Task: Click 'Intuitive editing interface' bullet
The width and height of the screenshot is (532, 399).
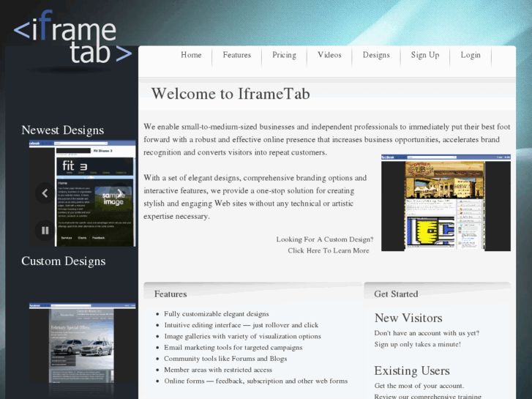Action: pos(241,325)
